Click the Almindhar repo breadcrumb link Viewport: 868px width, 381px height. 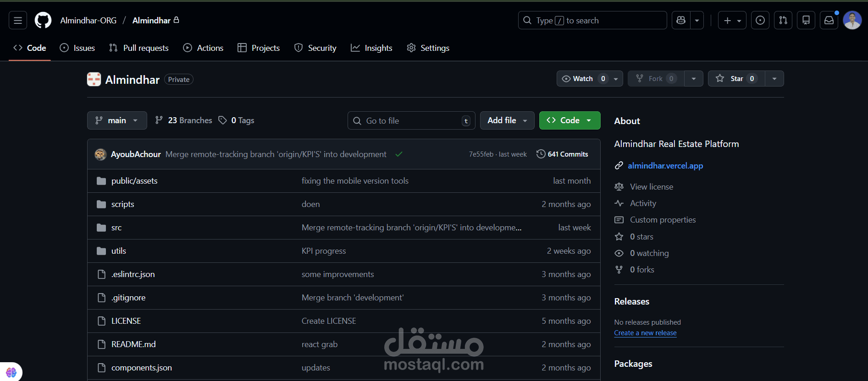(152, 21)
